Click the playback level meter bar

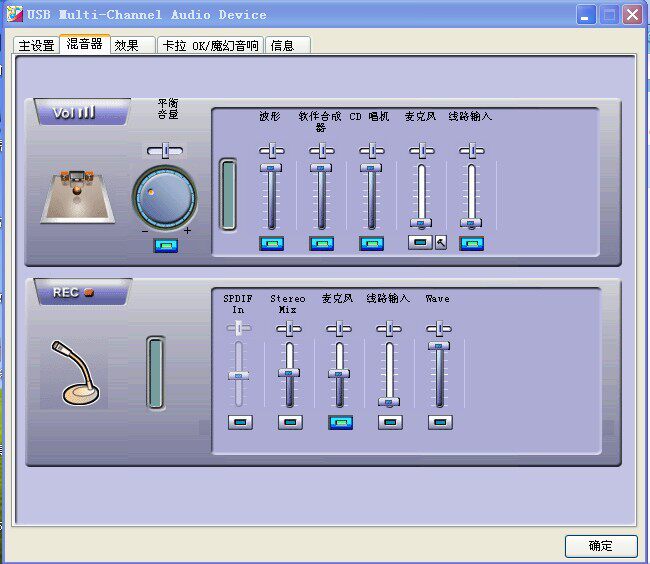pyautogui.click(x=228, y=195)
